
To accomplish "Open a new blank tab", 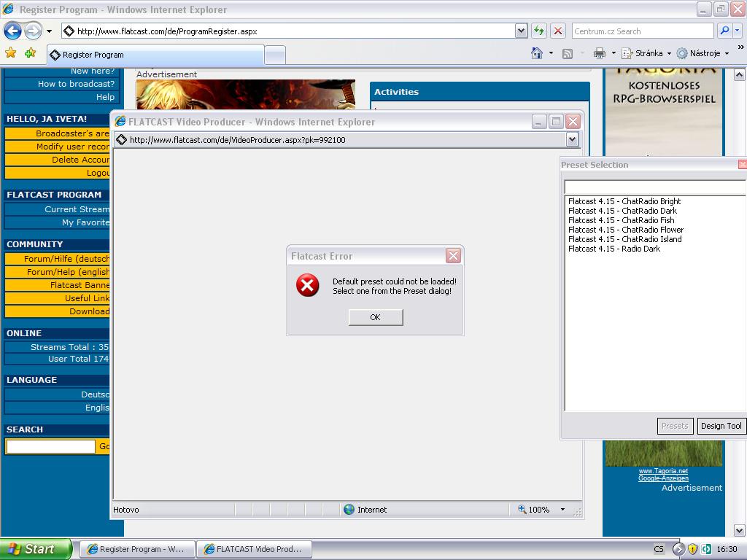I will [x=275, y=55].
